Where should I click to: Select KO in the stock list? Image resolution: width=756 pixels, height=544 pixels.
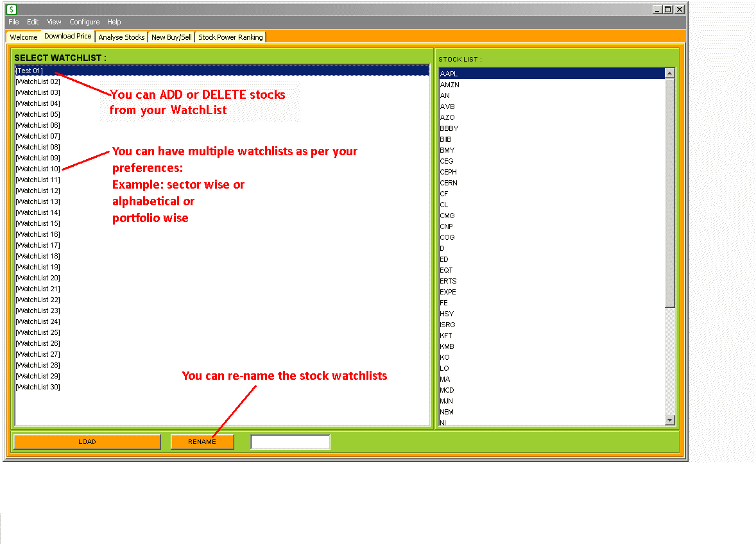[552, 357]
